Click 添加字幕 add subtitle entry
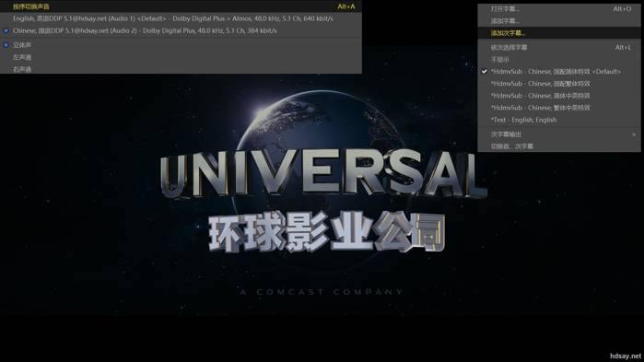This screenshot has height=362, width=644. point(559,21)
